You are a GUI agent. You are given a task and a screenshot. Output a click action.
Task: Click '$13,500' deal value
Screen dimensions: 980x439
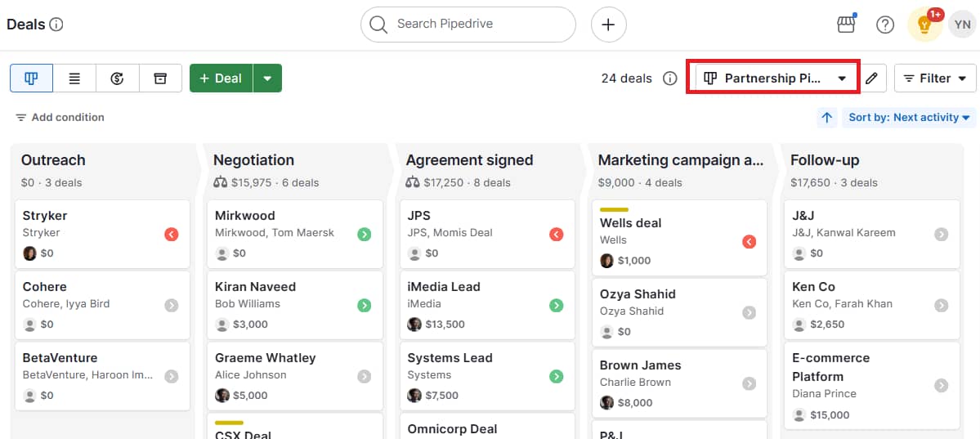[x=445, y=325]
